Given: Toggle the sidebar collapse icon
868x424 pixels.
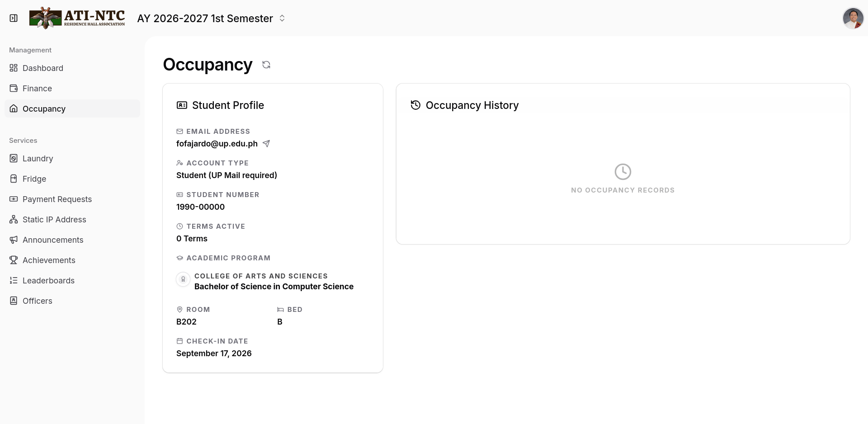Looking at the screenshot, I should pyautogui.click(x=14, y=18).
